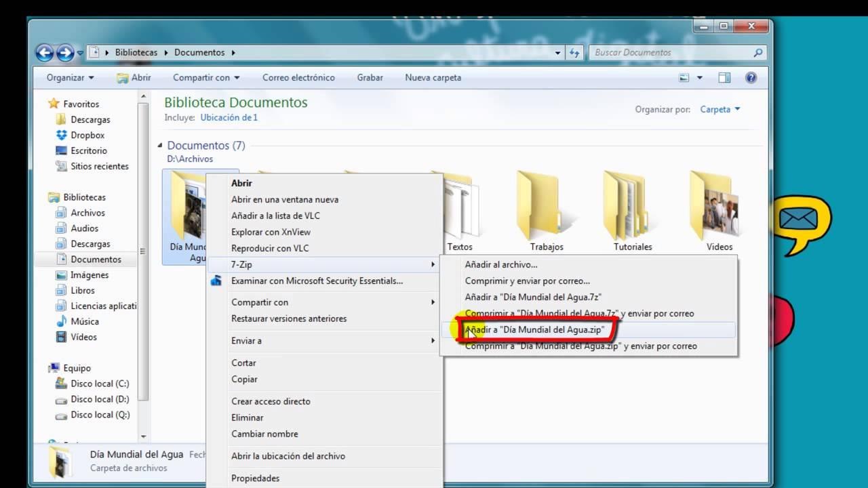The width and height of the screenshot is (868, 488).
Task: Open the Organizar dropdown menu
Action: pyautogui.click(x=67, y=77)
